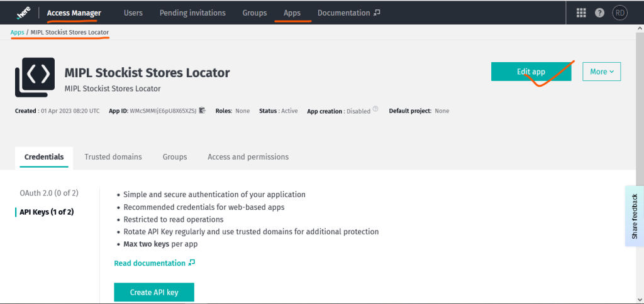Open Access Manager home
Image resolution: width=644 pixels, height=304 pixels.
(x=74, y=13)
